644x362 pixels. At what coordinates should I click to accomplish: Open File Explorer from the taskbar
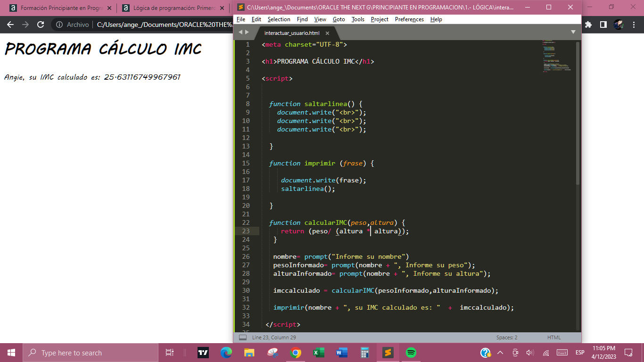coord(249,353)
